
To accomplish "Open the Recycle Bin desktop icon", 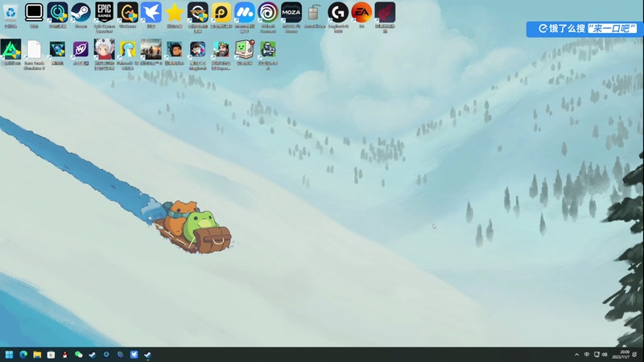I will [10, 13].
